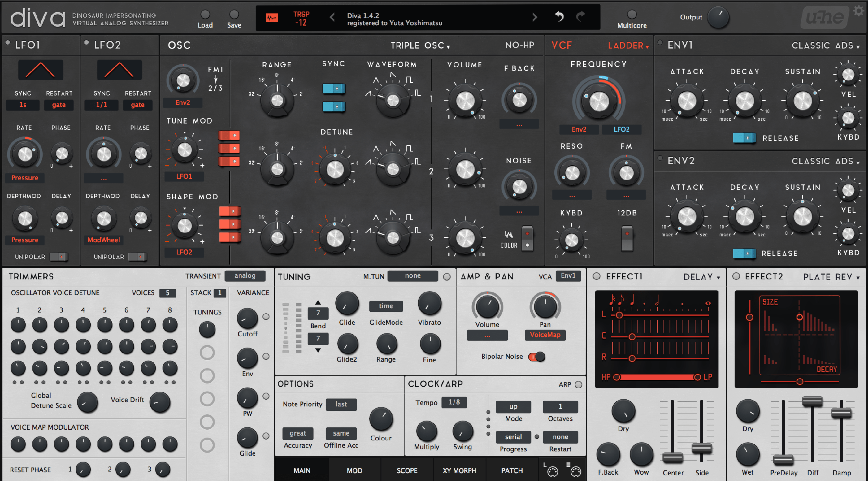Click the VoiceMap pan source button
The width and height of the screenshot is (868, 481).
coord(545,335)
